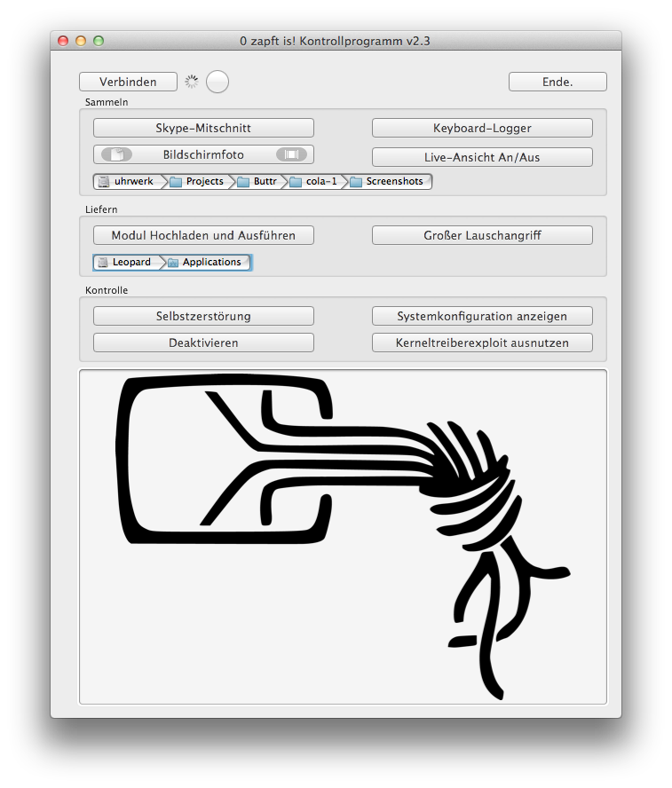Screen dimensions: 672x788
Task: Click Systemkonfiguration anzeigen
Action: pos(482,316)
